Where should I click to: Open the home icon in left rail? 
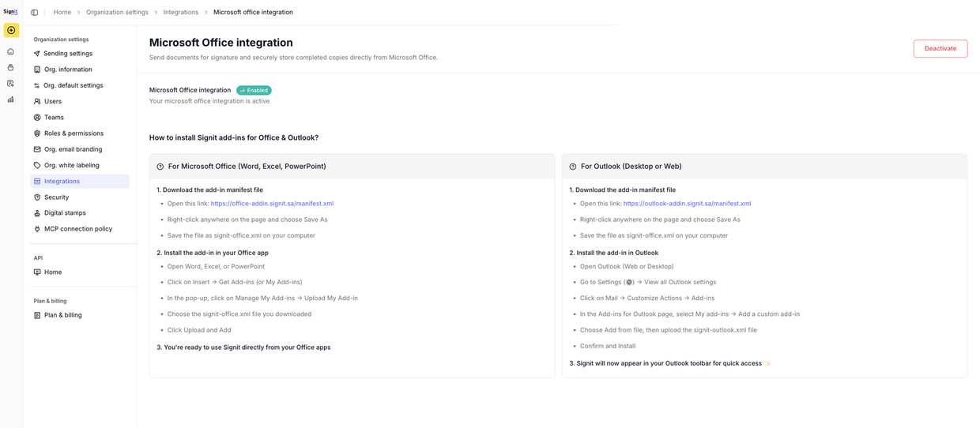pos(10,51)
